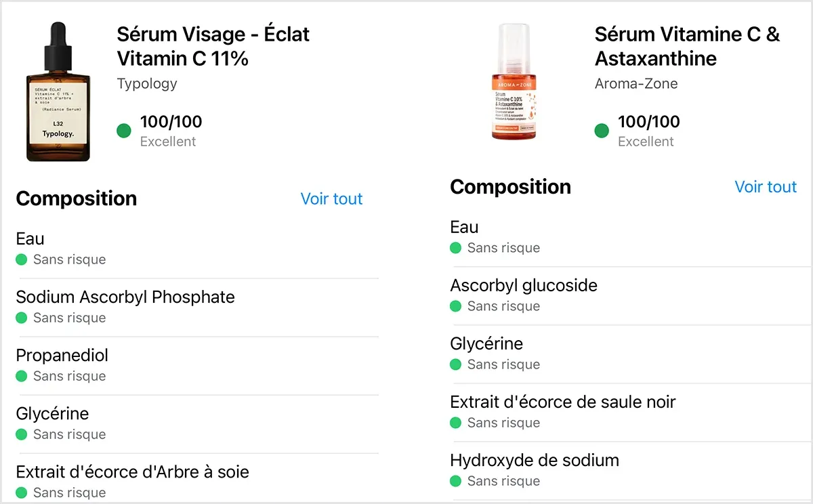Open details for Extrait d'écorce d'Arbre à soie
Image resolution: width=813 pixels, height=504 pixels.
pyautogui.click(x=132, y=471)
